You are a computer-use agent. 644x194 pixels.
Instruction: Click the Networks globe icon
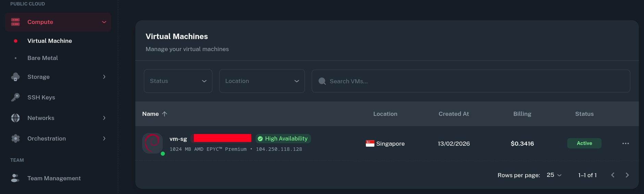[15, 118]
